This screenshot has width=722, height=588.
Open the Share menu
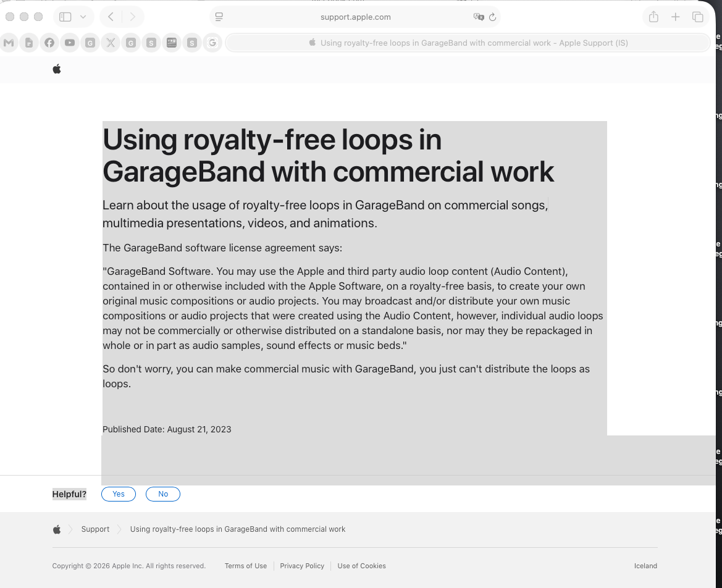[653, 17]
